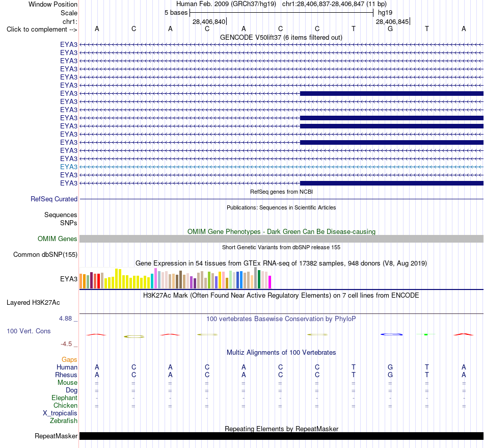Click the 'Elephant' alignment row label
This screenshot has width=484, height=448.
point(65,398)
